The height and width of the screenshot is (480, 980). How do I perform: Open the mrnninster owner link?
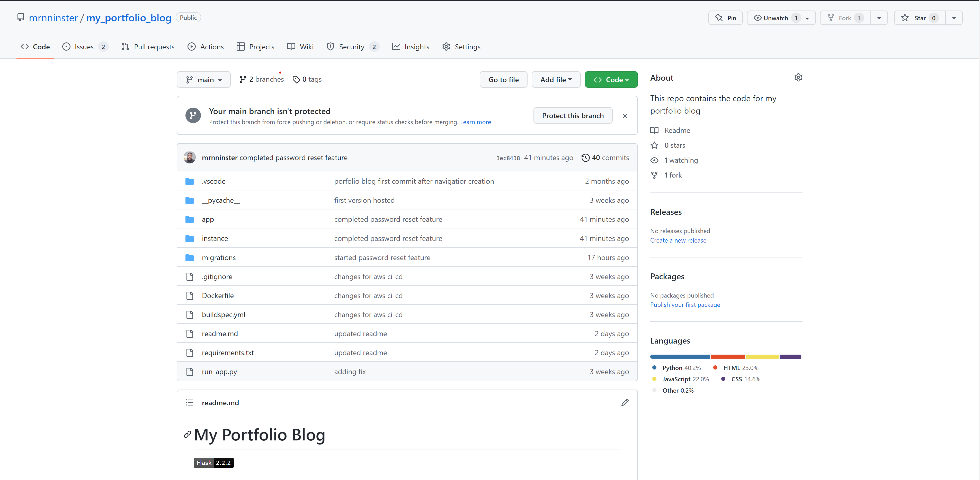pos(53,17)
